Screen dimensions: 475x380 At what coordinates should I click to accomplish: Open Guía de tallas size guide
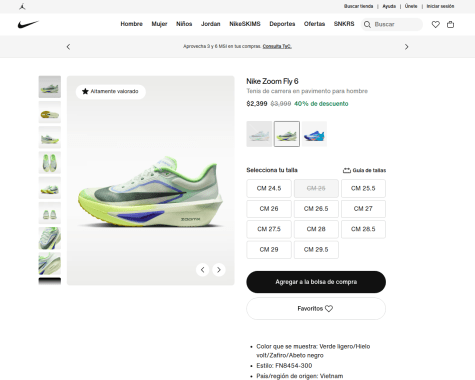tap(364, 170)
